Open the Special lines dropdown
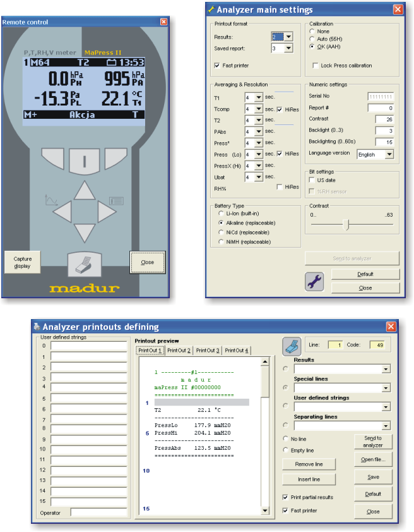The height and width of the screenshot is (532, 414). 386,388
